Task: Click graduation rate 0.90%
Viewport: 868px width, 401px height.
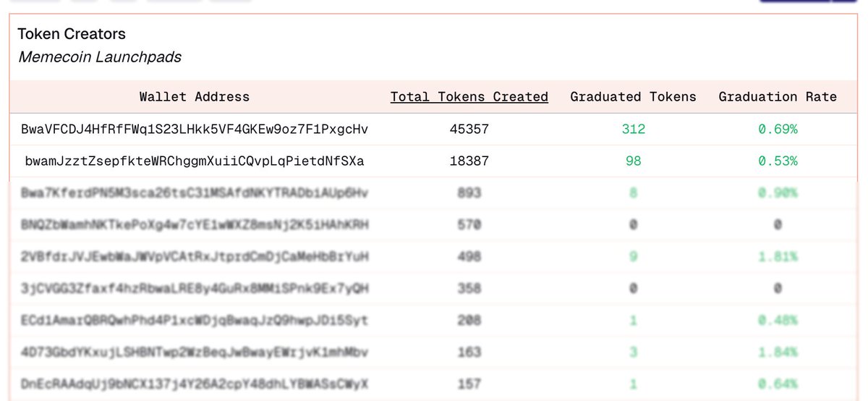Action: pyautogui.click(x=778, y=193)
